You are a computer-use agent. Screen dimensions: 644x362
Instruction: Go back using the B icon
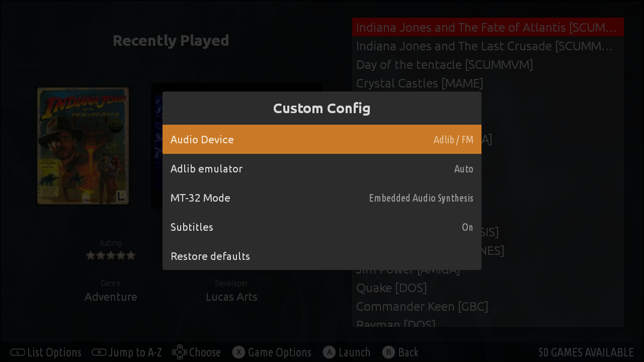388,352
